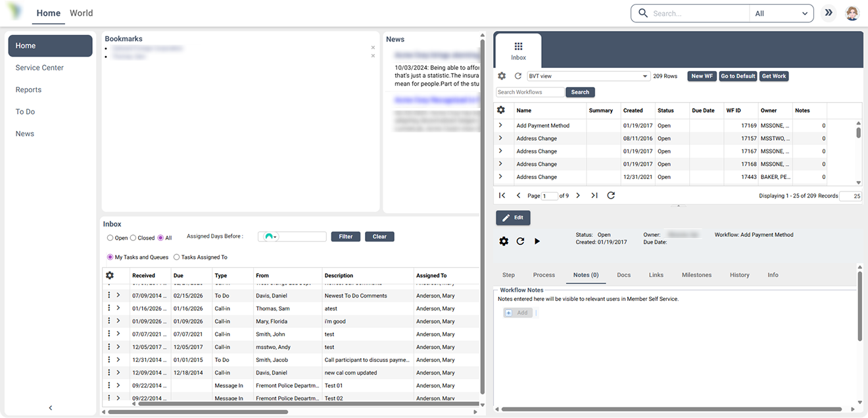Collapse the left sidebar with the chevron
Image resolution: width=868 pixels, height=418 pixels.
click(51, 408)
